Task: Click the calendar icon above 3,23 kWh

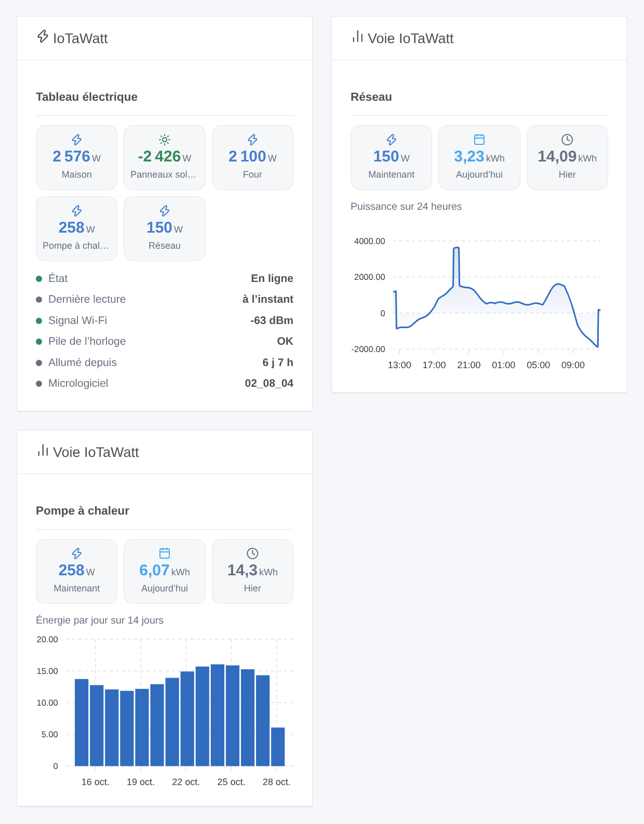Action: pyautogui.click(x=479, y=140)
